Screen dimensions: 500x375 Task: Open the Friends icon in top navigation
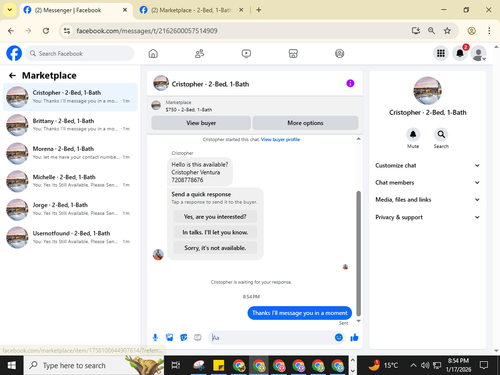pyautogui.click(x=199, y=53)
